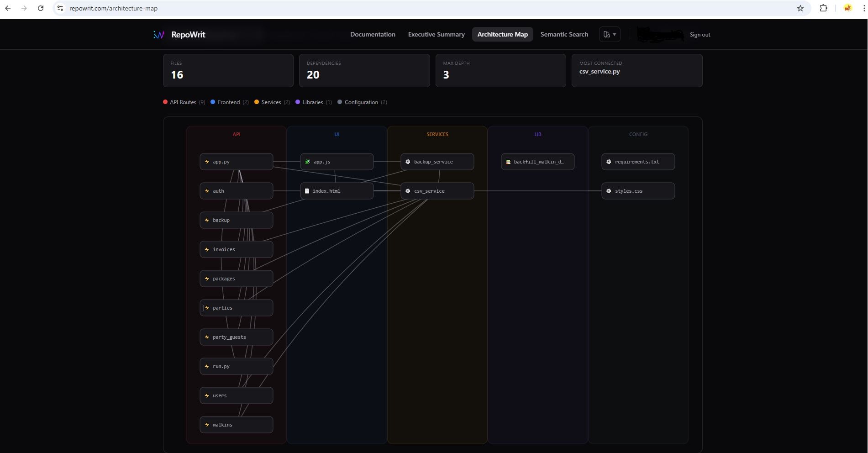This screenshot has height=453, width=868.
Task: Toggle the Services legend filter
Action: (272, 102)
